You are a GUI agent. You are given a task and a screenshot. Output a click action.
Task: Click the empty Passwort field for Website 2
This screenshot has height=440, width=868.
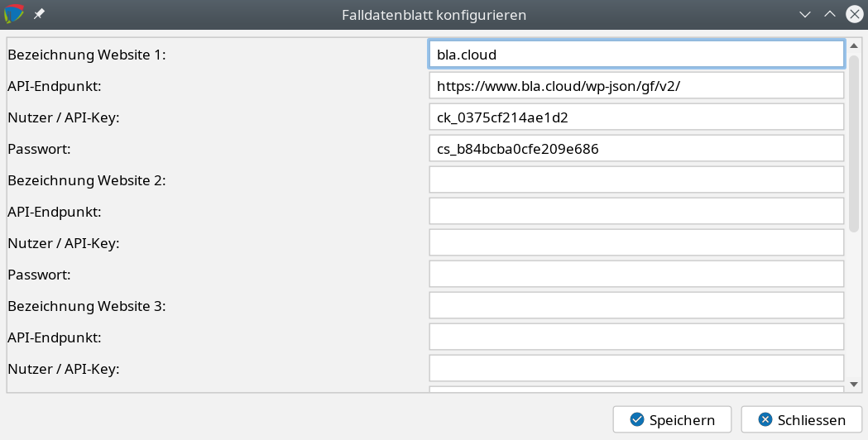[x=635, y=275]
